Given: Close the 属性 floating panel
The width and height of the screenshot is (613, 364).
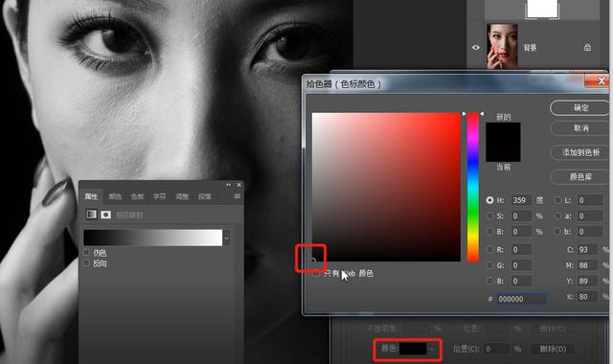Looking at the screenshot, I should tap(238, 185).
